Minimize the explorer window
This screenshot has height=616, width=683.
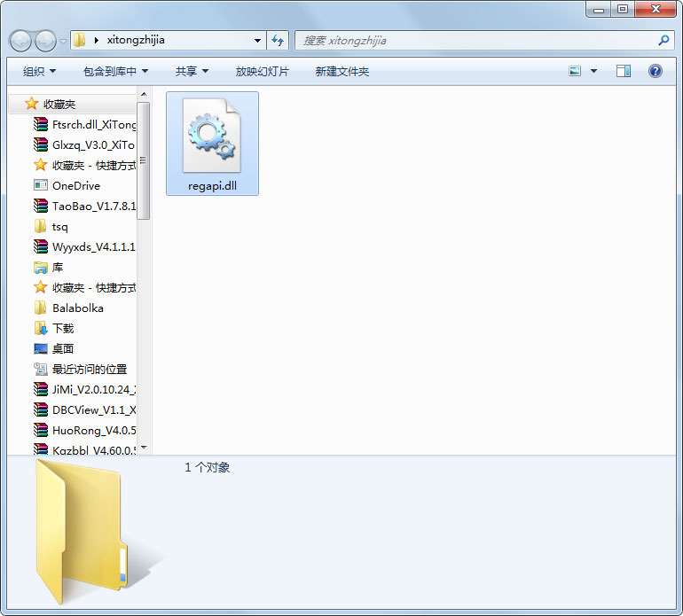tap(599, 9)
